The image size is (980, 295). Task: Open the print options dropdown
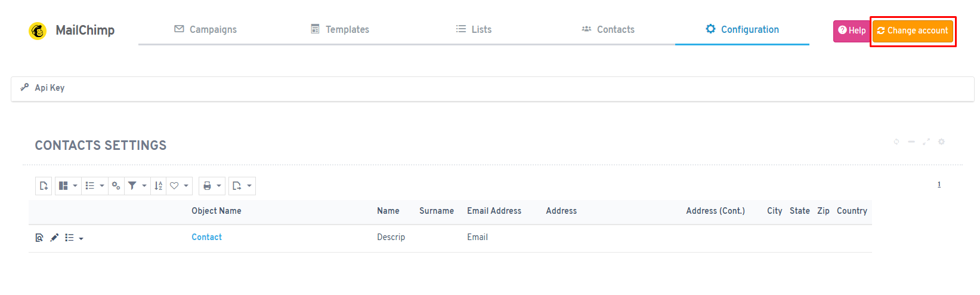(x=212, y=186)
